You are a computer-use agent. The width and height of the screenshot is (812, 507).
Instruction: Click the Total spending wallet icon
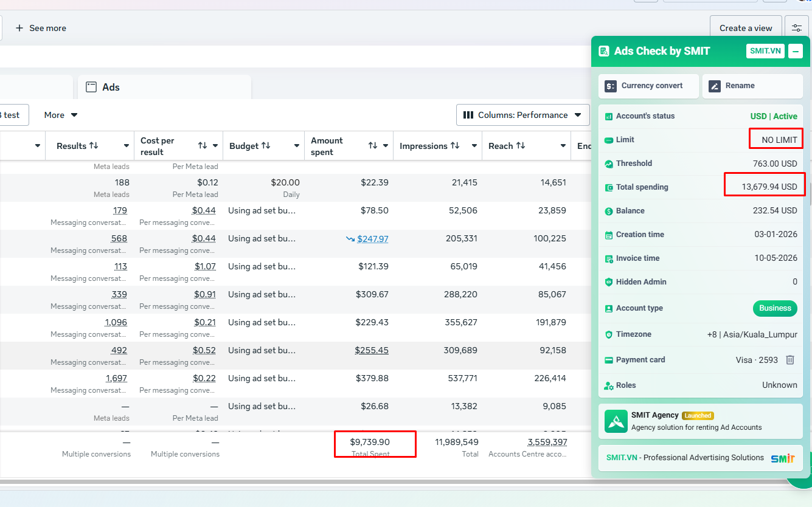tap(609, 187)
